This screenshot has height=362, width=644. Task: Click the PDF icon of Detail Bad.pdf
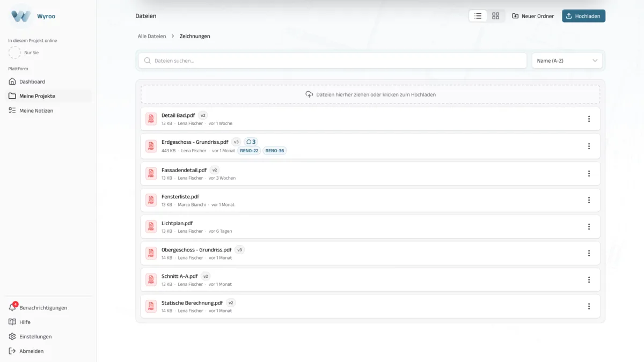pos(151,119)
